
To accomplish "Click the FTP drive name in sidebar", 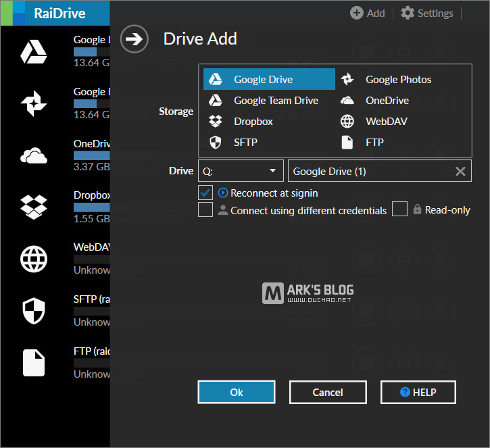I will pyautogui.click(x=91, y=351).
